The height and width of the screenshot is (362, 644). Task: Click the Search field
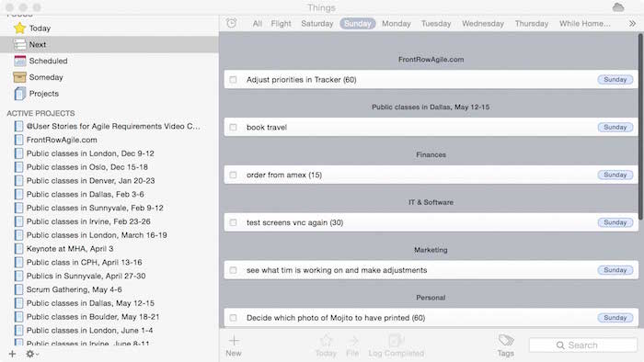click(583, 345)
